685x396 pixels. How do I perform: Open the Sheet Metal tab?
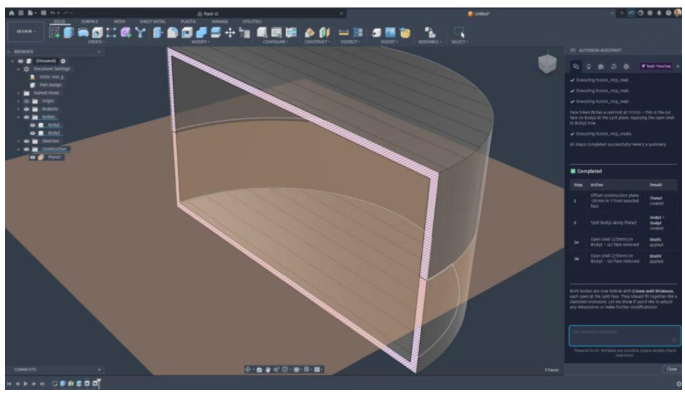(x=152, y=21)
